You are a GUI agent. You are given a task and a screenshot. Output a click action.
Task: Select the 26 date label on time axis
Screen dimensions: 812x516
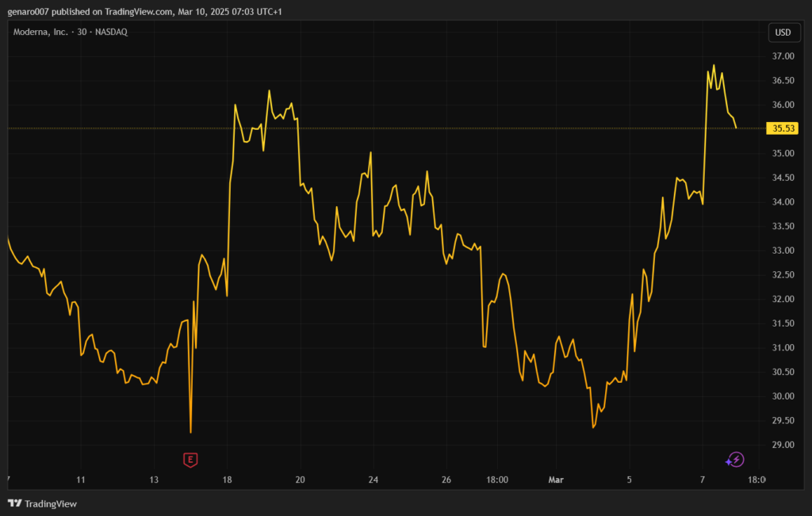446,480
